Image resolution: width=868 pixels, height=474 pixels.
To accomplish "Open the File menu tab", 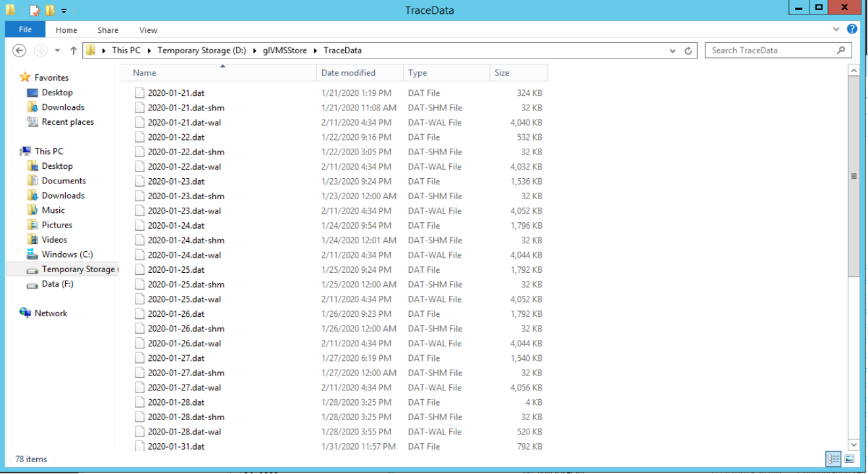I will pyautogui.click(x=25, y=30).
